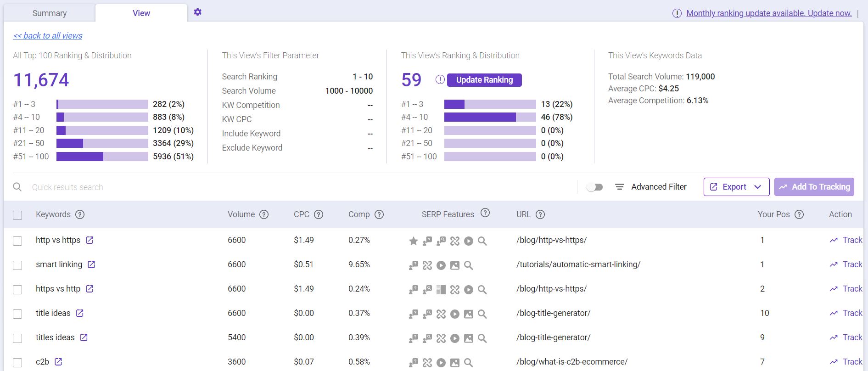Open external link icon for c2b keyword
Viewport: 868px width, 371px height.
(x=58, y=362)
